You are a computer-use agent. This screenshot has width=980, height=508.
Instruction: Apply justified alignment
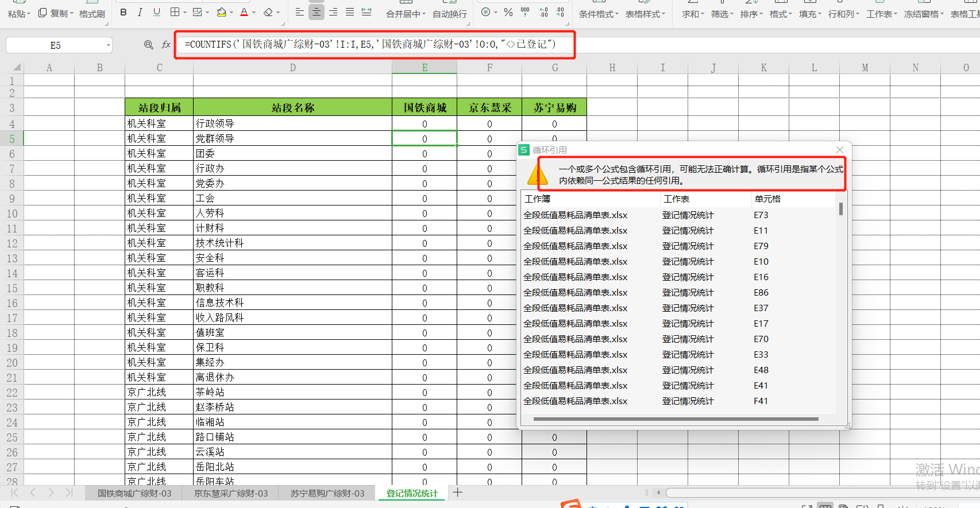[x=350, y=12]
